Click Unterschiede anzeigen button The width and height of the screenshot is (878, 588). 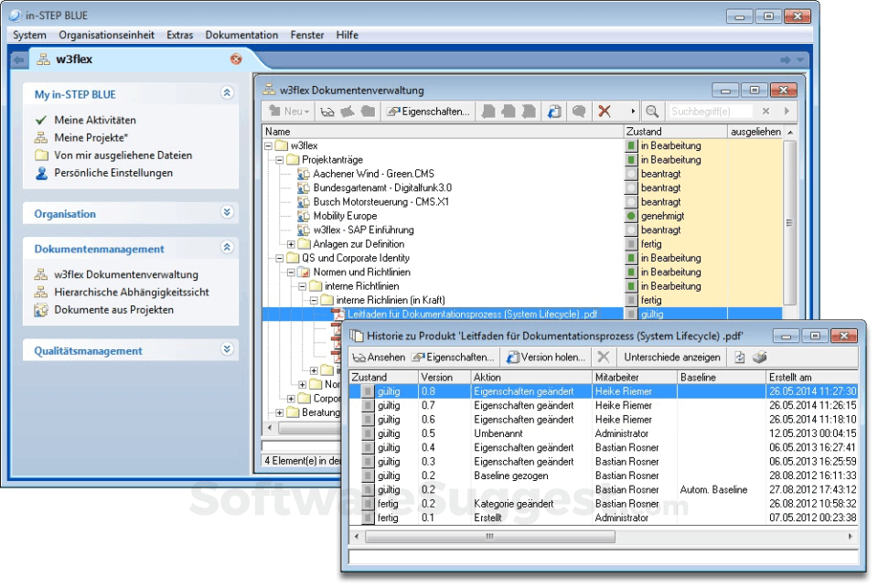click(x=671, y=358)
